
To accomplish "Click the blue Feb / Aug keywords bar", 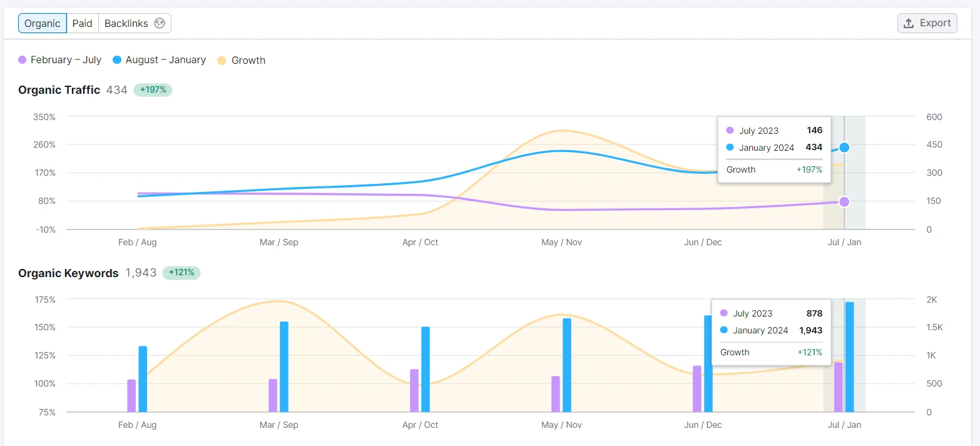I will [143, 379].
